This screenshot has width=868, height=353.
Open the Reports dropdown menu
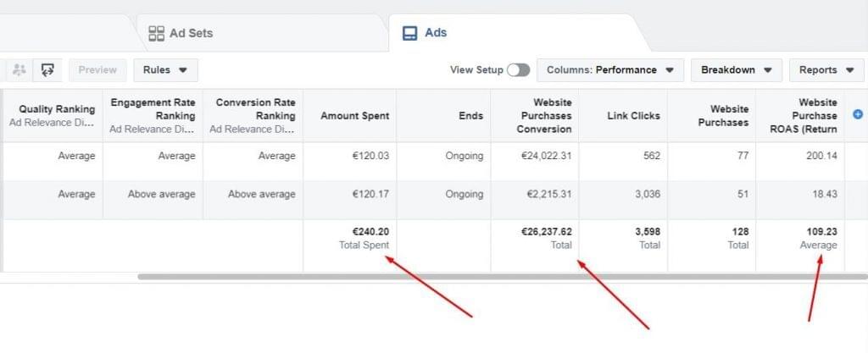tap(825, 70)
